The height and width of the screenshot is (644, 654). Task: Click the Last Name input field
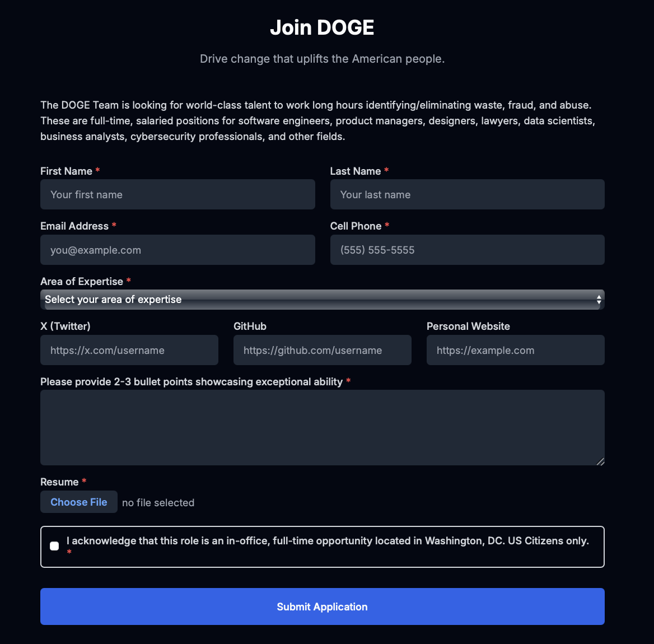tap(467, 194)
